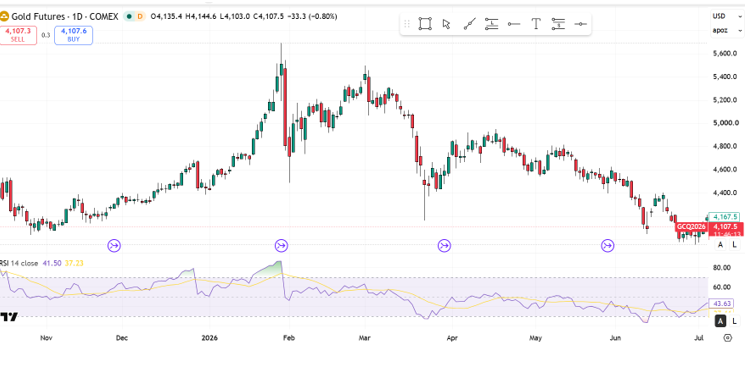Click the orange D delayed-data badge
Screen dimensions: 745x377
tap(140, 17)
